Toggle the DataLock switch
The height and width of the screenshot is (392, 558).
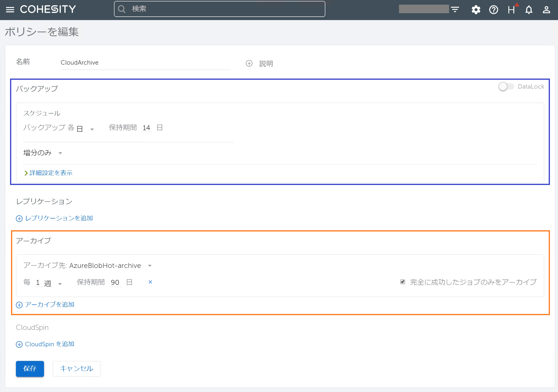[x=506, y=86]
